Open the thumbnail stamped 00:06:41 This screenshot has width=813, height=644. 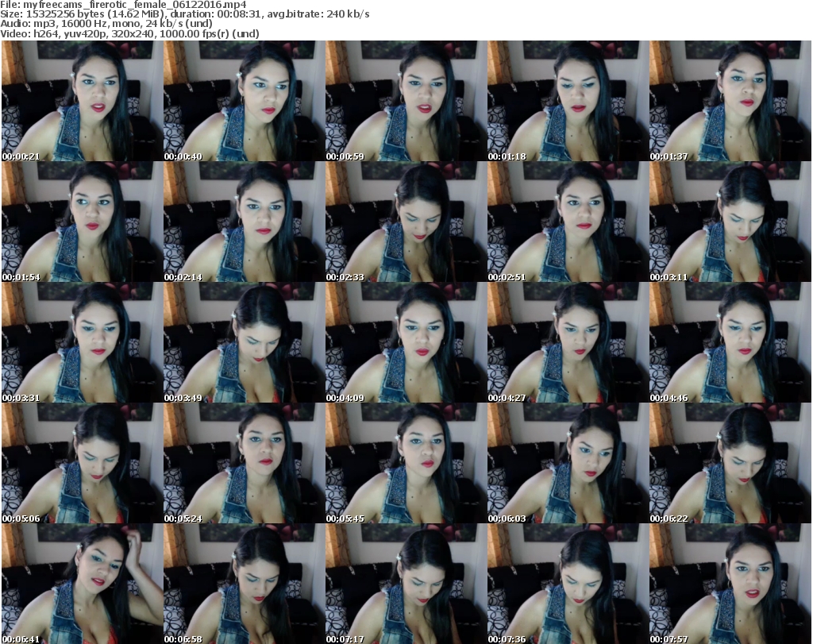point(82,584)
